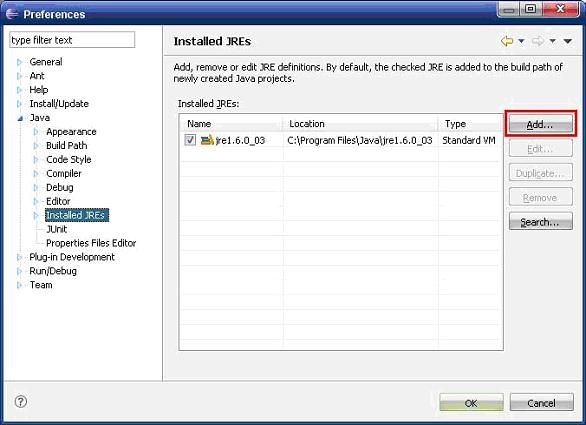Expand the Build Path node
The width and height of the screenshot is (586, 425).
point(36,146)
